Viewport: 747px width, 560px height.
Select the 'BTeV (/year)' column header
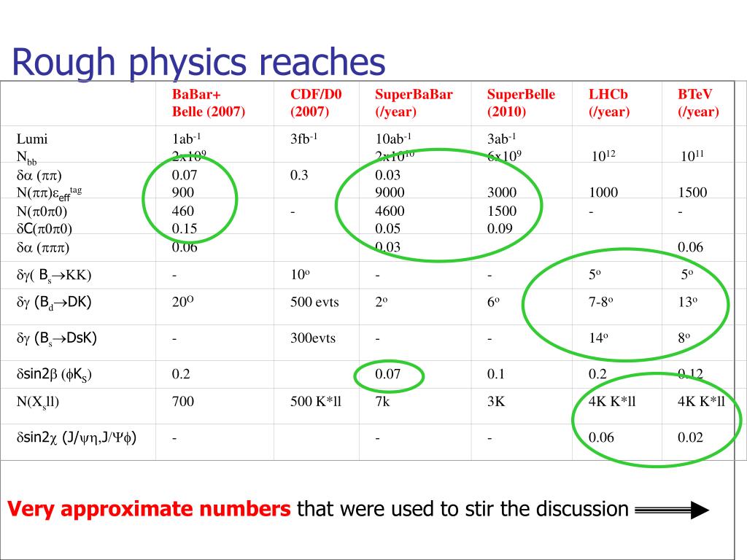[x=698, y=103]
